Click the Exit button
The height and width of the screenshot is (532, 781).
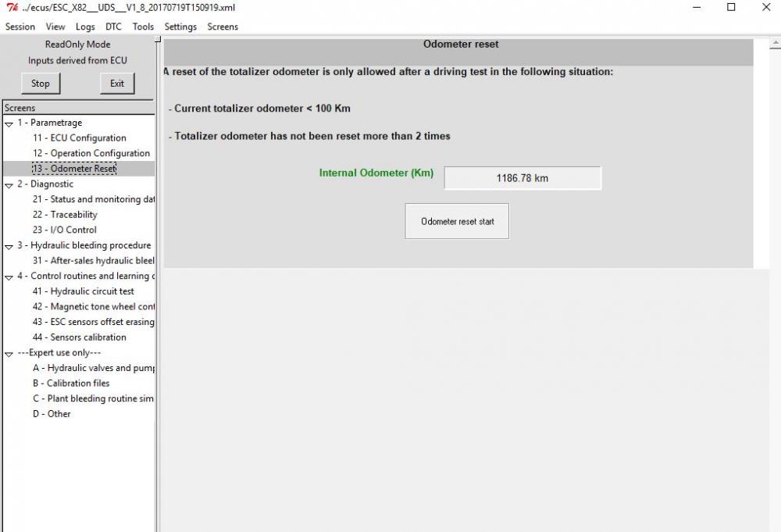pyautogui.click(x=117, y=83)
